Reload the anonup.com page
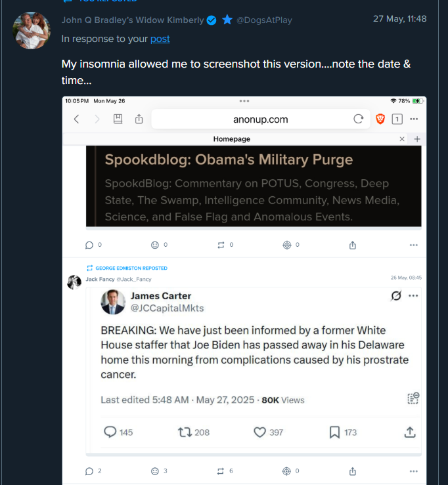The width and height of the screenshot is (448, 485). [x=358, y=119]
